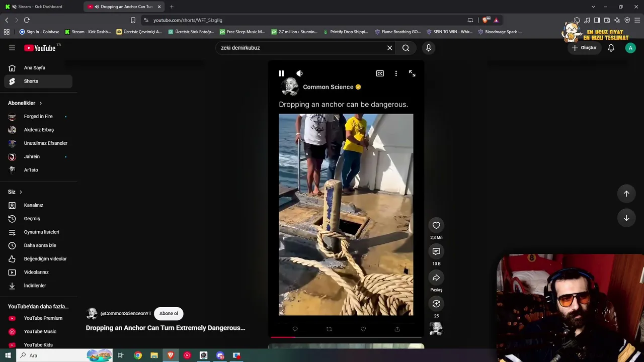Viewport: 644px width, 362px height.
Task: Open the tab search dropdown arrow
Action: coord(593,7)
